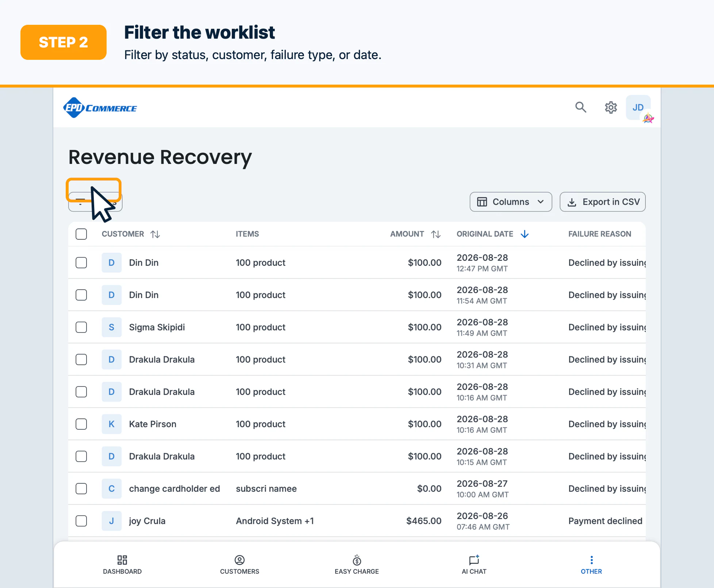Image resolution: width=714 pixels, height=588 pixels.
Task: Click change cardholder ed C avatar
Action: (x=112, y=489)
